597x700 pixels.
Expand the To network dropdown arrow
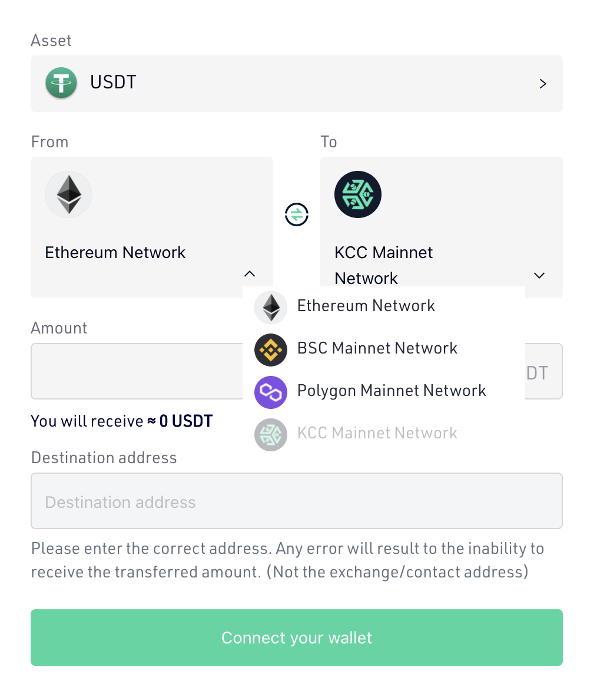[x=539, y=275]
